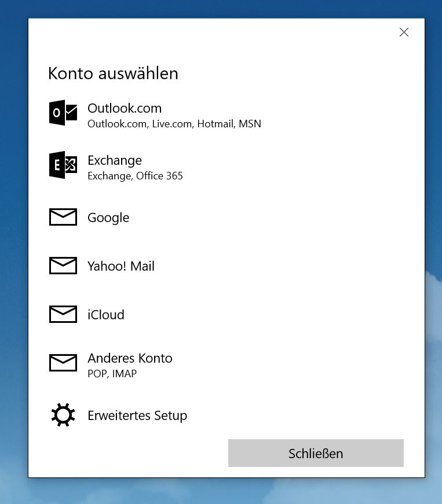Click the 'Exchange, Office 365' subtitle
442x504 pixels.
135,176
